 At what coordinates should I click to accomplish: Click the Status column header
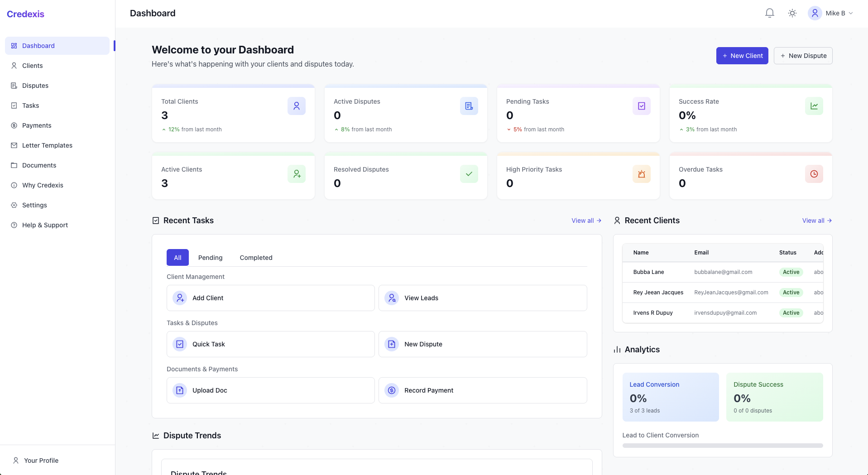point(787,253)
